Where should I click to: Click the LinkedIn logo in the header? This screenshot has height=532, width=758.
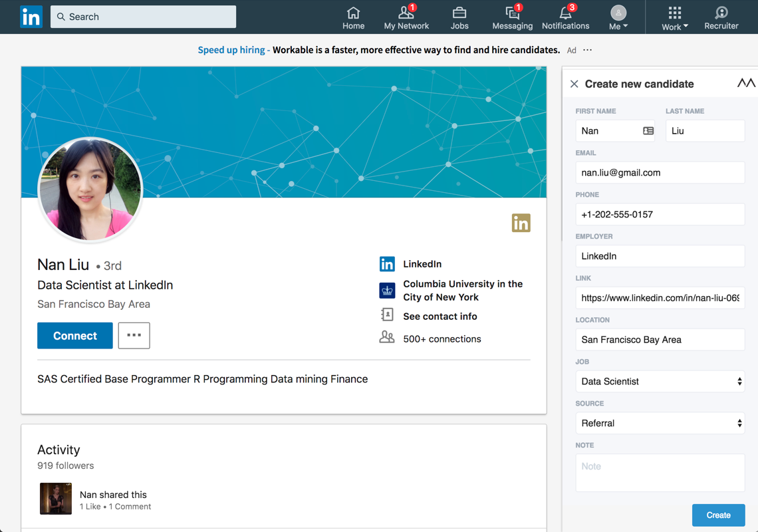31,17
